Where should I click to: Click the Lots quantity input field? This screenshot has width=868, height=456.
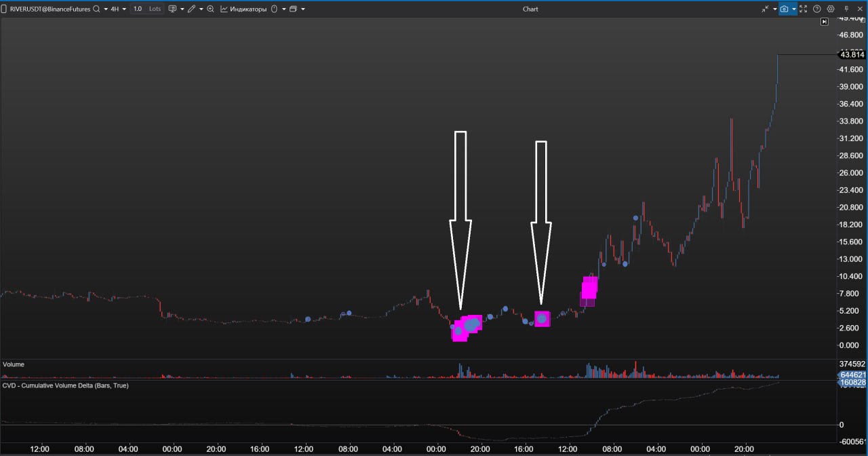tap(146, 9)
